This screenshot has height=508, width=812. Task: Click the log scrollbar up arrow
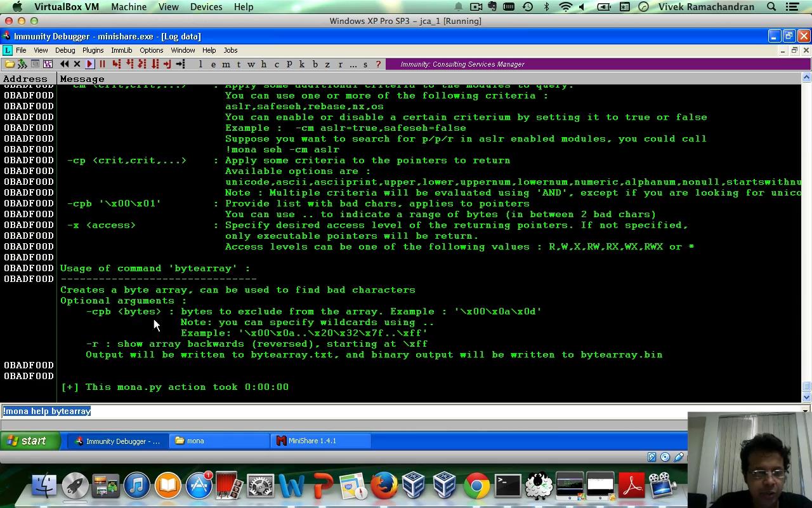[x=806, y=77]
